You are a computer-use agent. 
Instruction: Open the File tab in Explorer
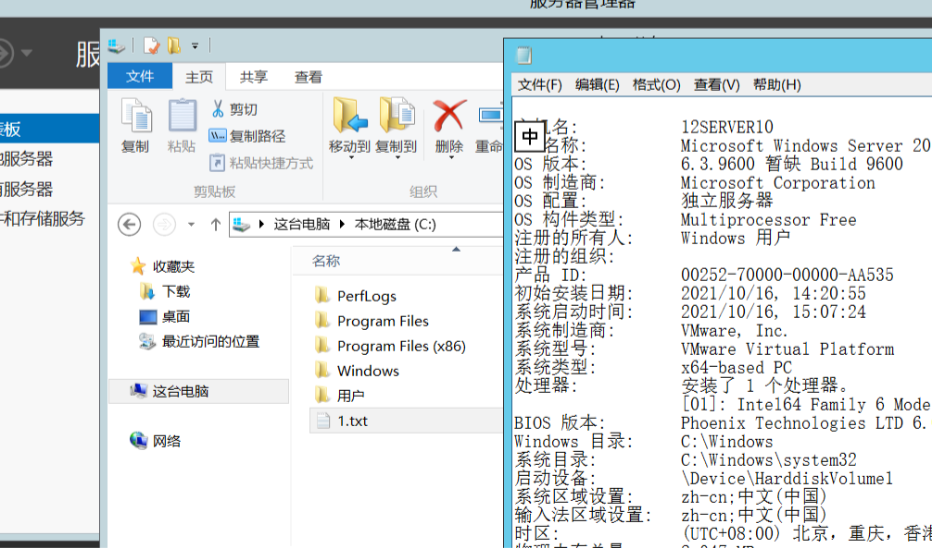[x=140, y=76]
